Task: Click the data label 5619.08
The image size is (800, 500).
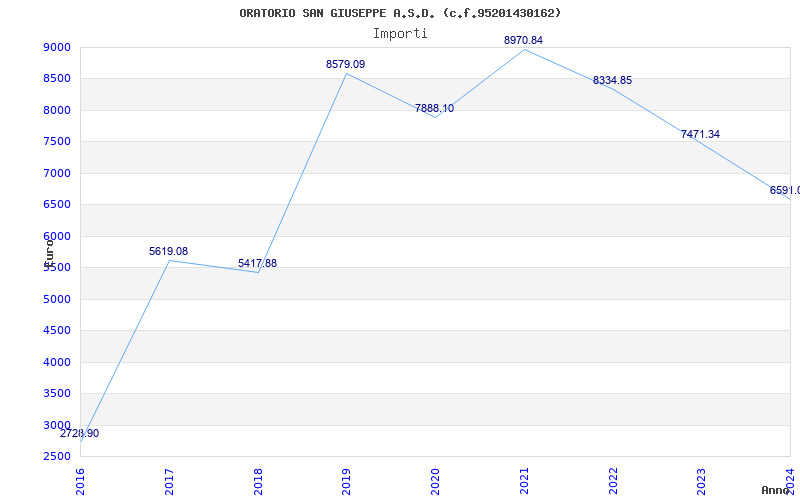Action: tap(168, 252)
